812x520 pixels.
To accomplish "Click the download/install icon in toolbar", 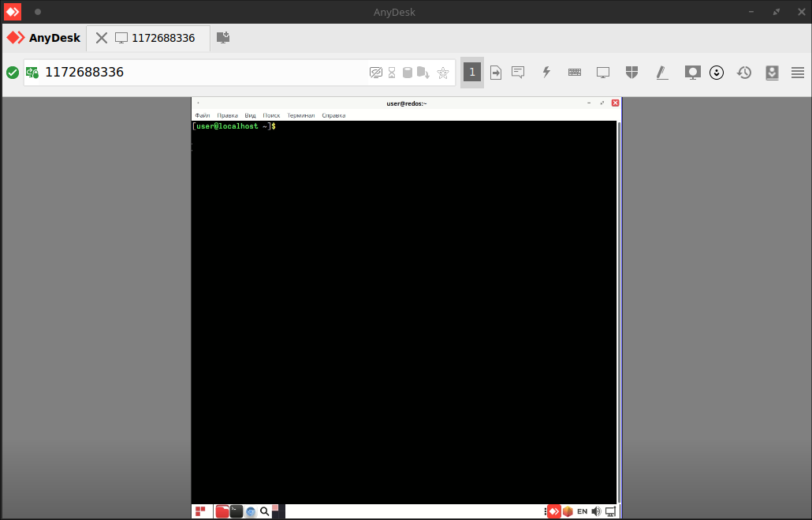I will [772, 73].
